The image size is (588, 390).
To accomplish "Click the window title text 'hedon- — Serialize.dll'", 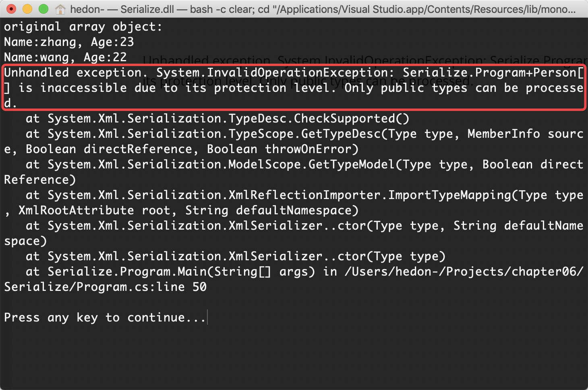I will coord(122,9).
